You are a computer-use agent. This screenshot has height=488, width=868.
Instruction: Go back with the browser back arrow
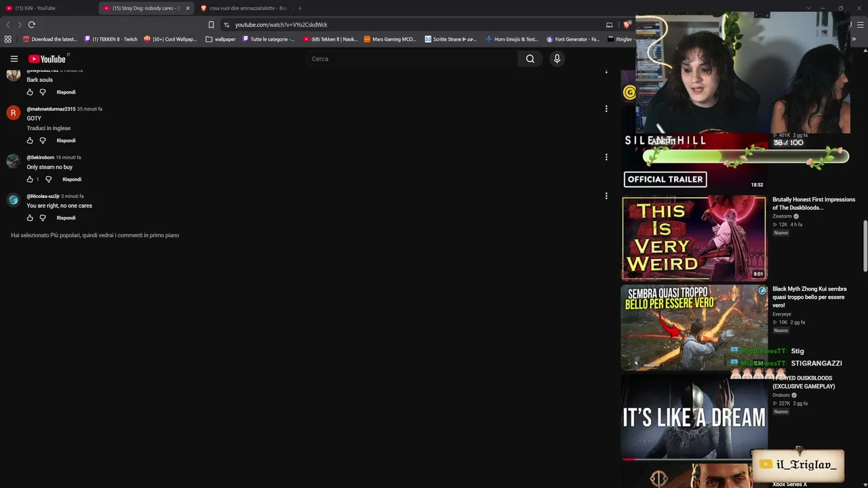pos(8,24)
